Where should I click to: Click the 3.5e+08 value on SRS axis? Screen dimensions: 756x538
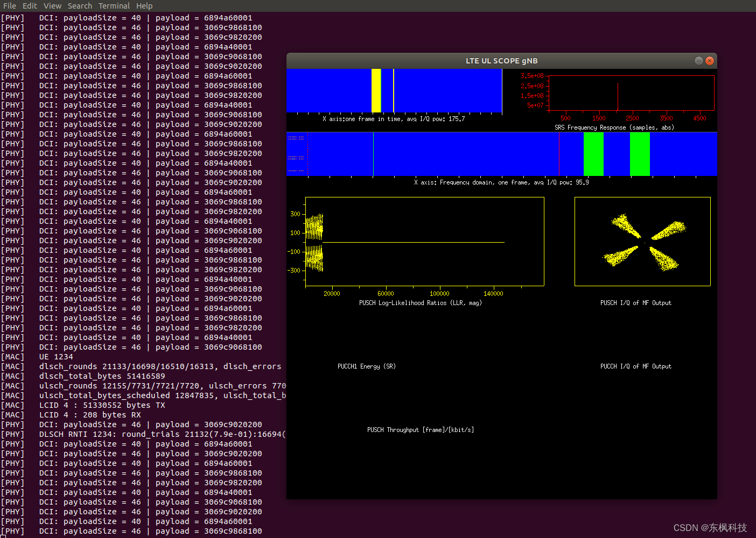[x=532, y=76]
